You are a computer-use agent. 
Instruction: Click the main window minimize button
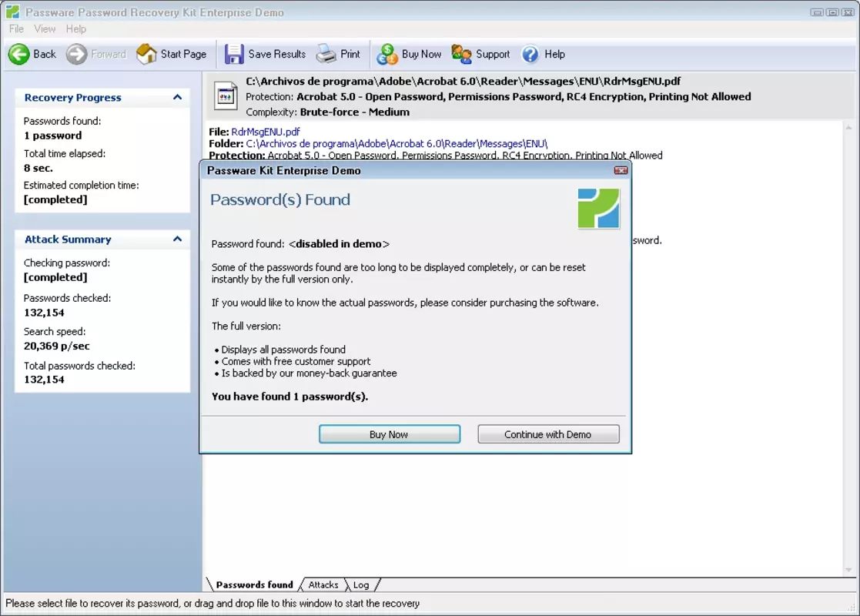pyautogui.click(x=817, y=12)
